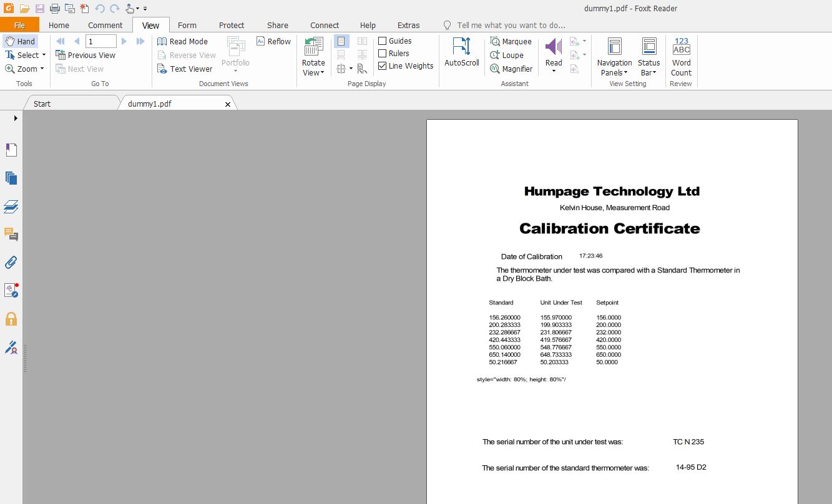Close the dummy1.pdf document tab
The width and height of the screenshot is (832, 504).
coord(228,104)
